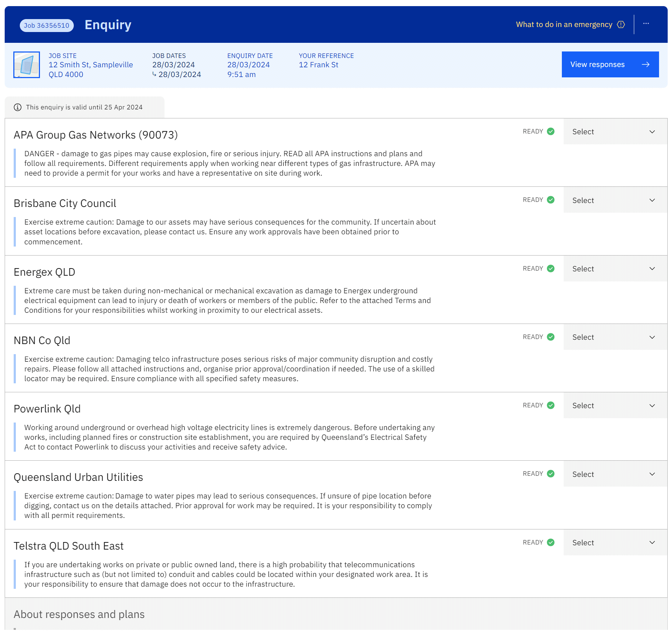Open Select dropdown for Telstra QLD South East
The image size is (672, 632).
(615, 543)
